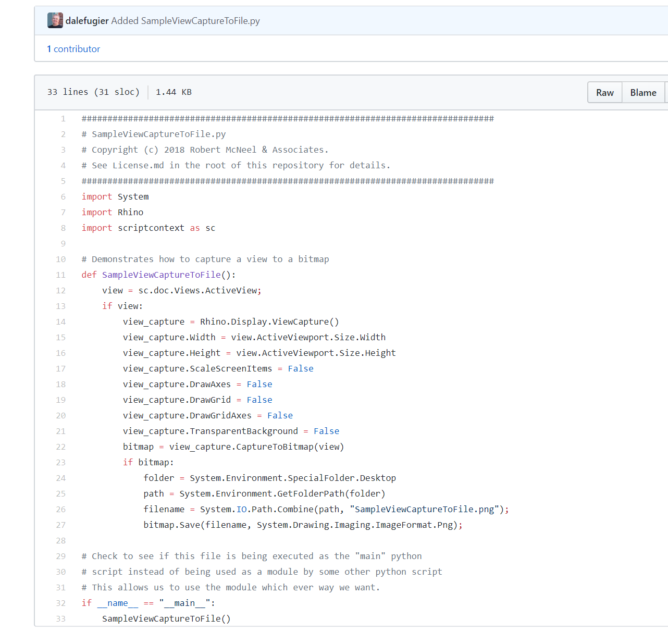
Task: Select line number 1
Action: [x=63, y=119]
